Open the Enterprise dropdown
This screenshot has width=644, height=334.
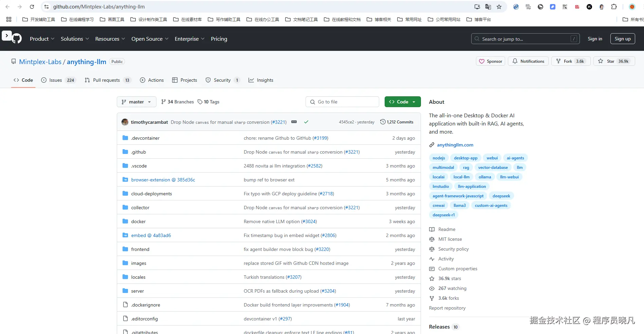tap(190, 39)
